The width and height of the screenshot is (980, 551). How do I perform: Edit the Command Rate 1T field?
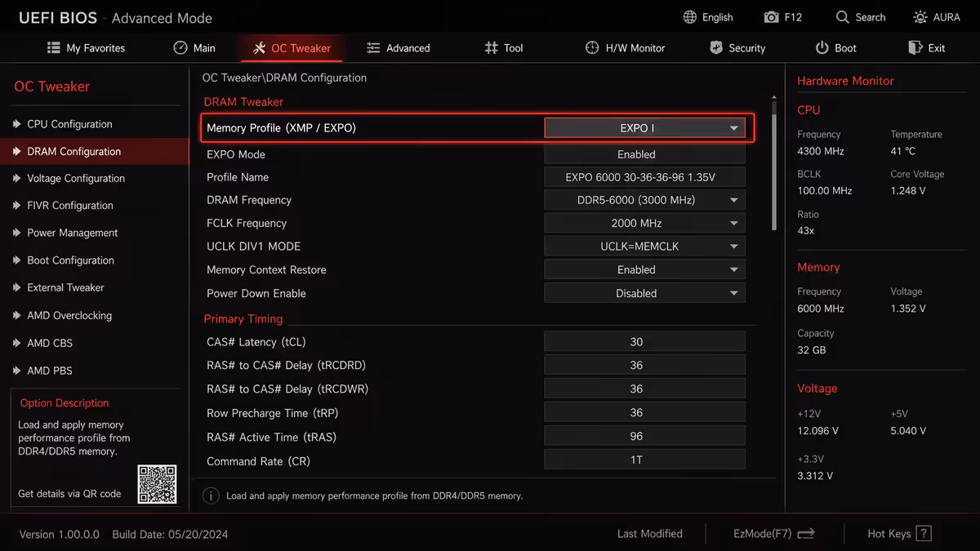pos(644,460)
